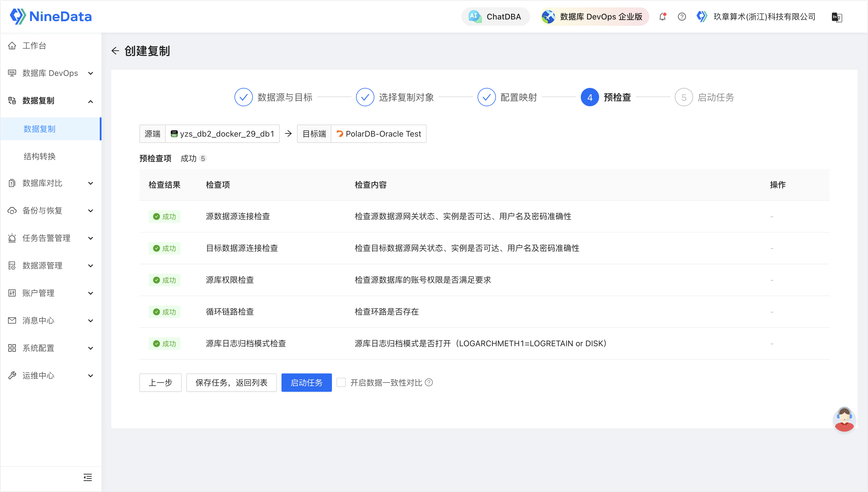Collapse the 数据复制 sidebar section
This screenshot has height=492, width=868.
[51, 101]
